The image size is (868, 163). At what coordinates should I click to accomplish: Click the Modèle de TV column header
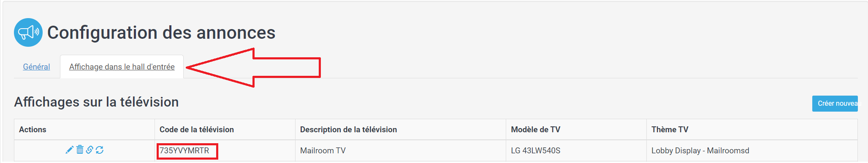pos(535,130)
